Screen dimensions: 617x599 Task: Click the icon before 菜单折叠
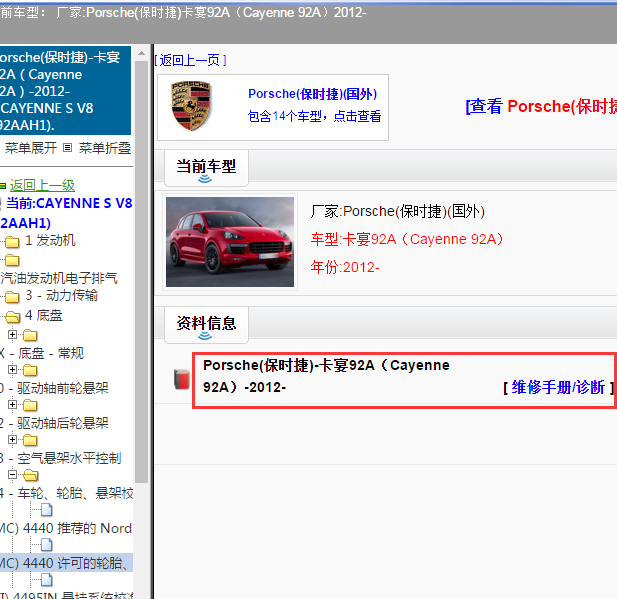pyautogui.click(x=68, y=148)
